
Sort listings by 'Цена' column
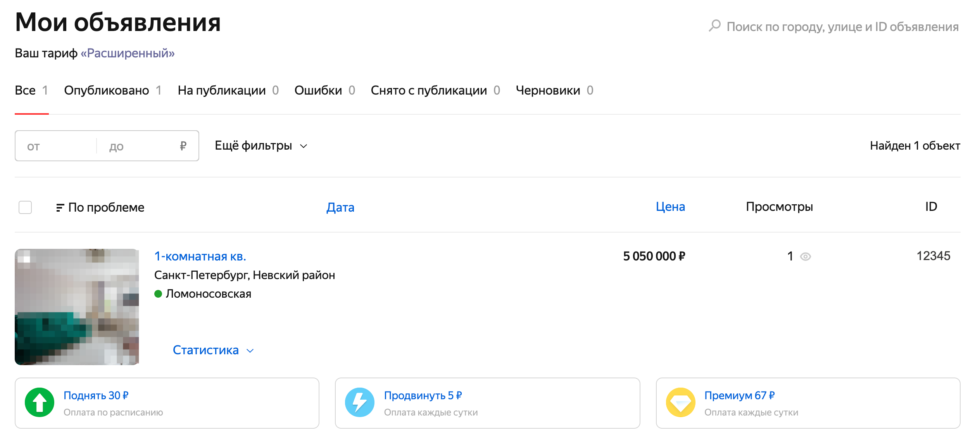click(670, 207)
